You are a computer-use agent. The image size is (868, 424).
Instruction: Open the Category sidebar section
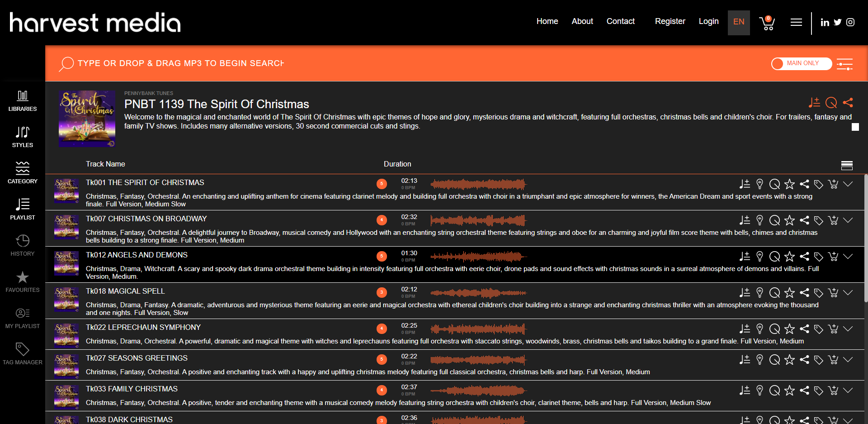click(x=23, y=173)
